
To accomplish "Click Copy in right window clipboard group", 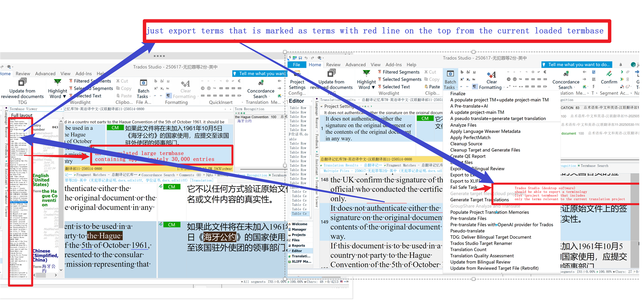I will (x=432, y=79).
